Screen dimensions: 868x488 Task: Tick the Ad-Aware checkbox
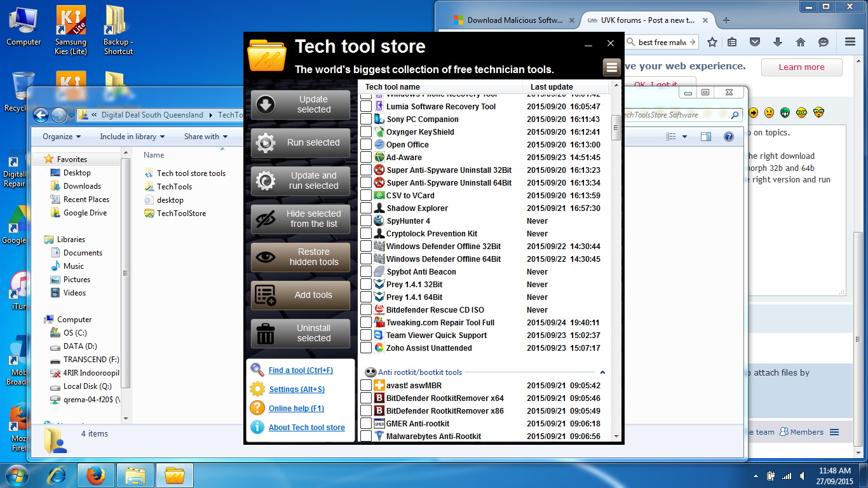click(x=366, y=157)
